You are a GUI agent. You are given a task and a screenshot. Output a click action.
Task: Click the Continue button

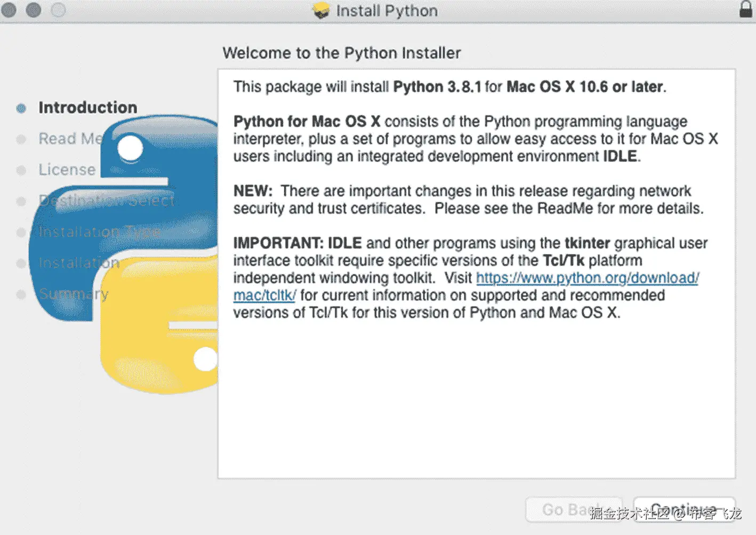click(x=684, y=508)
